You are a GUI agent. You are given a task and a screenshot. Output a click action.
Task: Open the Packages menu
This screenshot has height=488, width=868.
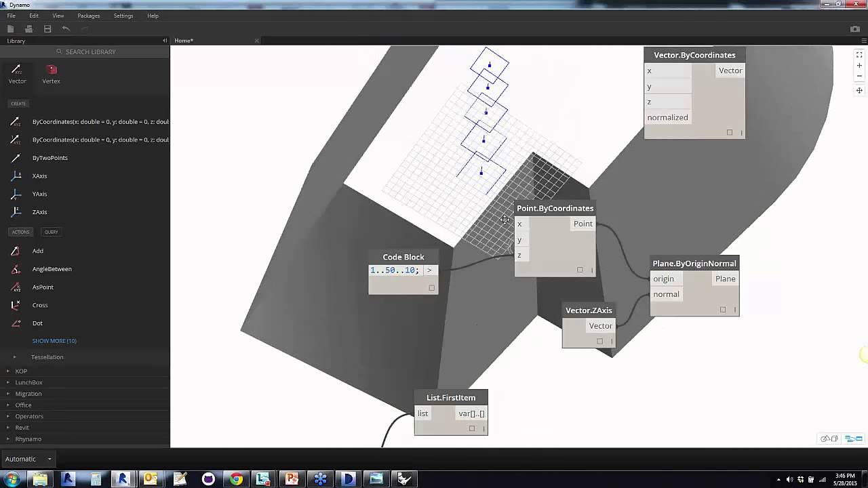(x=88, y=16)
